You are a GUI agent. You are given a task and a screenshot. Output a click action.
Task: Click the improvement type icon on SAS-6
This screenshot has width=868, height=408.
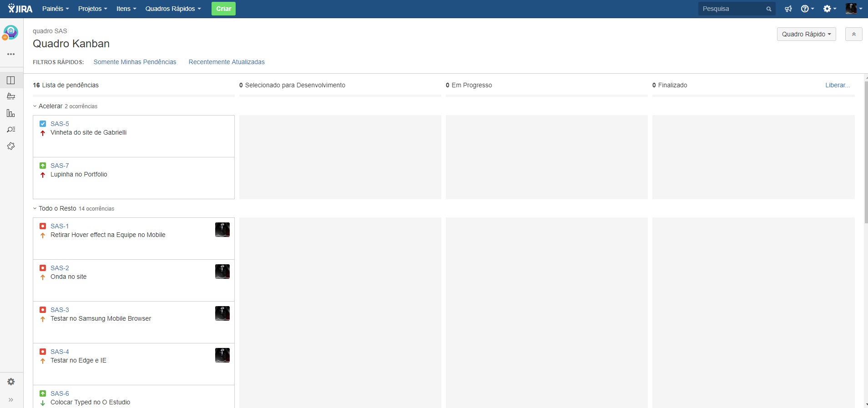coord(43,393)
